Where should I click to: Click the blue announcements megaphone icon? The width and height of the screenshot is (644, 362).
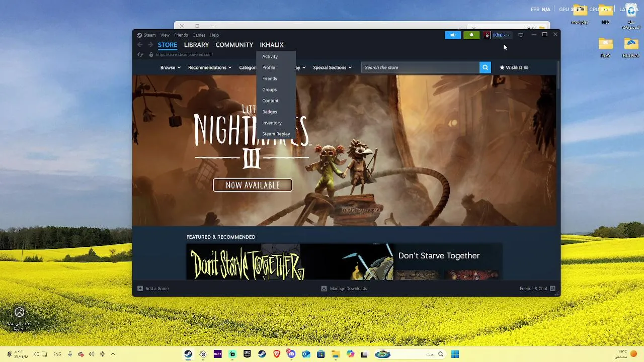point(452,35)
